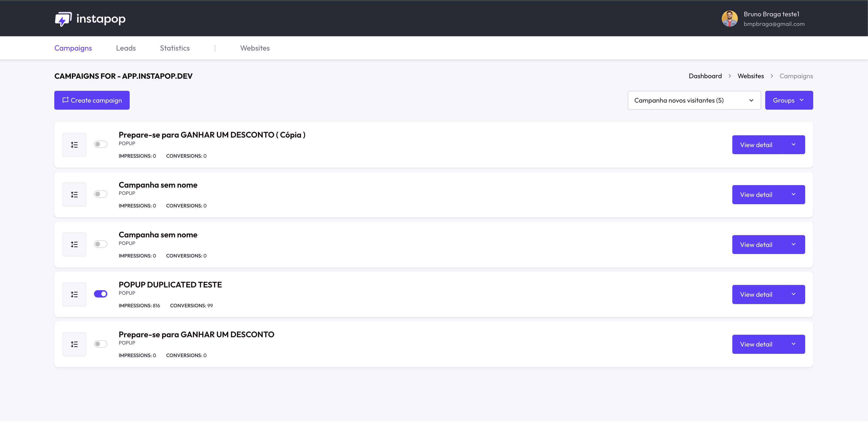Click the Create campaign button
The width and height of the screenshot is (868, 423).
92,101
